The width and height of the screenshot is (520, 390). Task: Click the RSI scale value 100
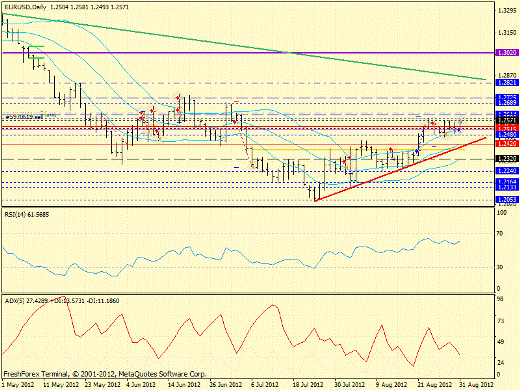click(x=501, y=213)
